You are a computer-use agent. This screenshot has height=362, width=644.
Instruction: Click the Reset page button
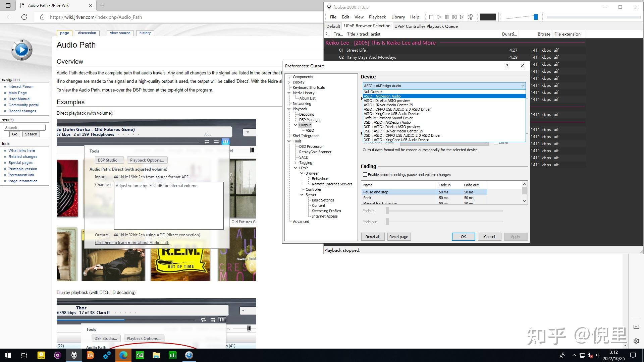[398, 237]
